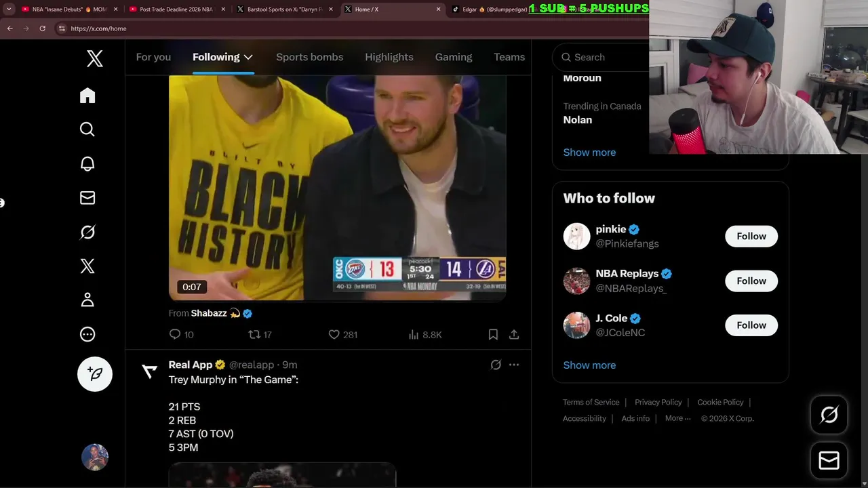Open the Privacy Policy link

[658, 402]
